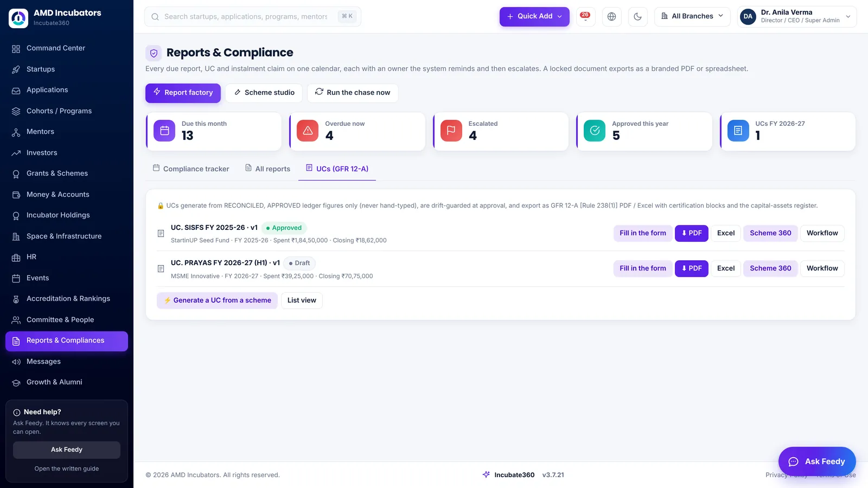Click Generate a UC from a scheme
The width and height of the screenshot is (868, 488).
pos(217,300)
